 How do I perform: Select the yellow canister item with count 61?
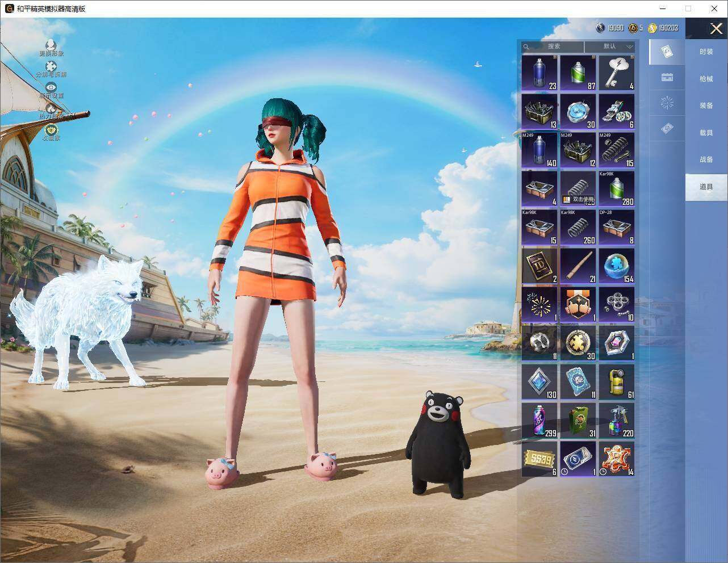(x=617, y=381)
